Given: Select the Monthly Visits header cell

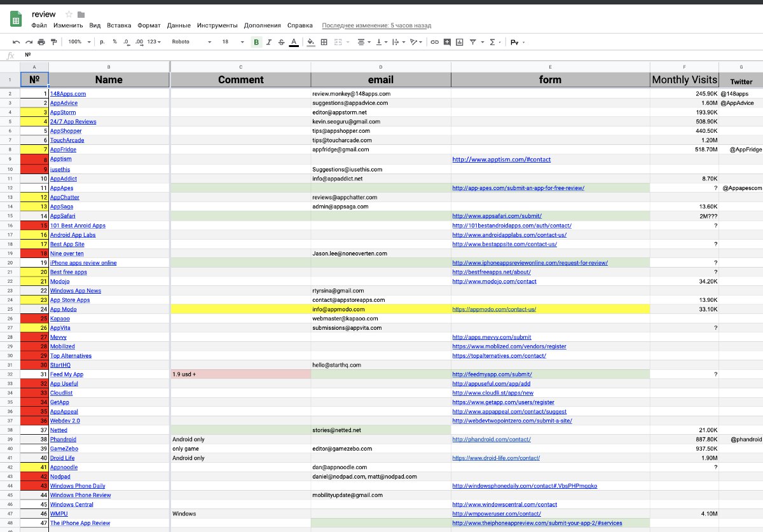Looking at the screenshot, I should [684, 79].
